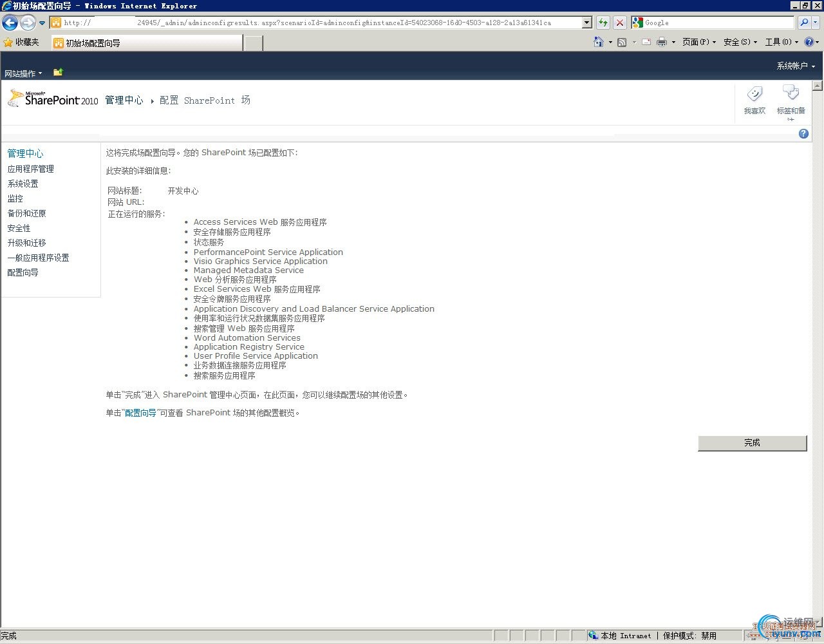The width and height of the screenshot is (824, 644).
Task: Click Application Registry Service list item
Action: (x=249, y=346)
